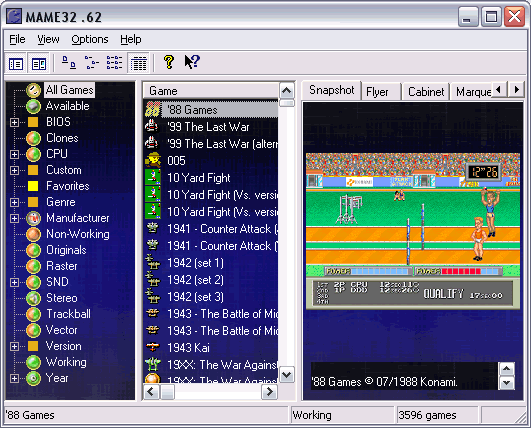Select the Stereo speaker folder icon
The width and height of the screenshot is (531, 428).
pyautogui.click(x=33, y=298)
